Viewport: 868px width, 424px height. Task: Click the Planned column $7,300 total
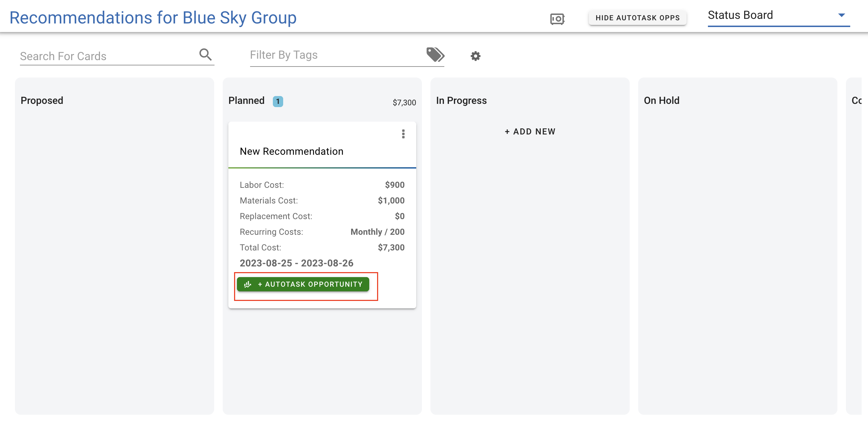pyautogui.click(x=404, y=102)
